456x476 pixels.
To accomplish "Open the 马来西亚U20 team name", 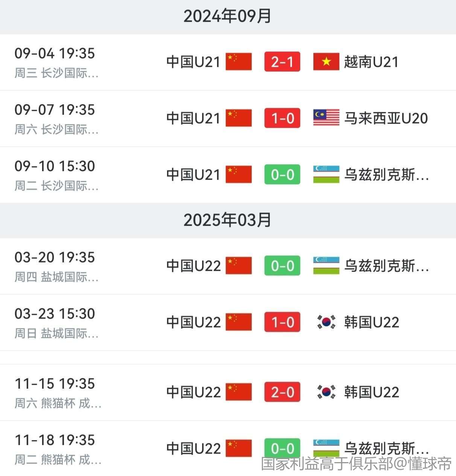I will tap(386, 118).
